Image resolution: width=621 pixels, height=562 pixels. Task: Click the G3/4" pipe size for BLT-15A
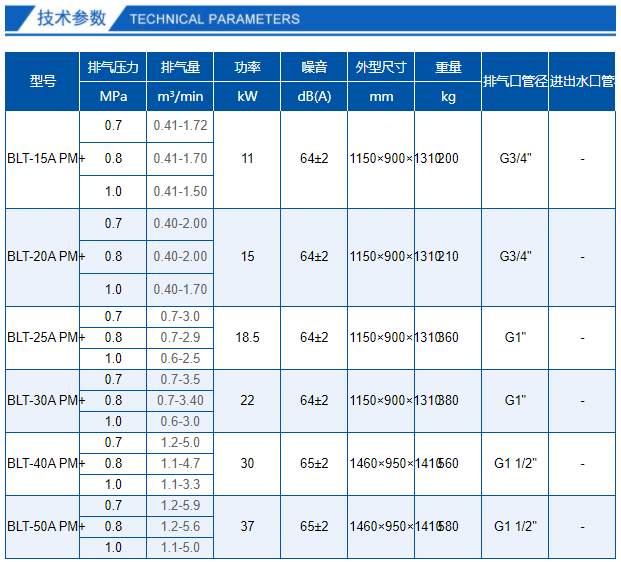coord(515,159)
